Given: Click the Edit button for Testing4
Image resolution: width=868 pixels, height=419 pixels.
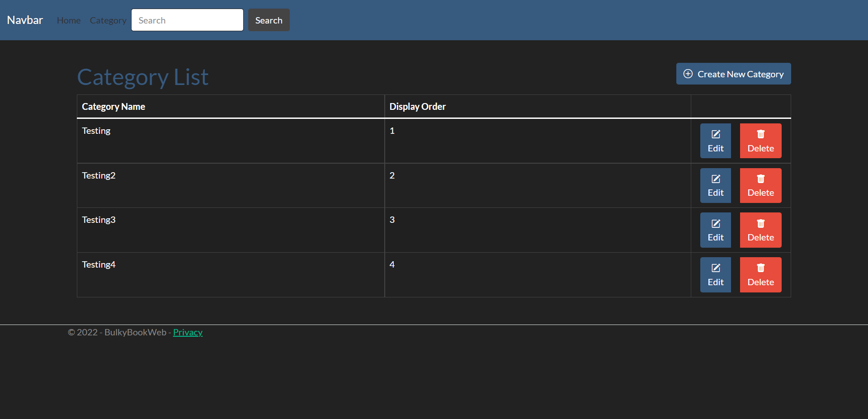Looking at the screenshot, I should (716, 274).
